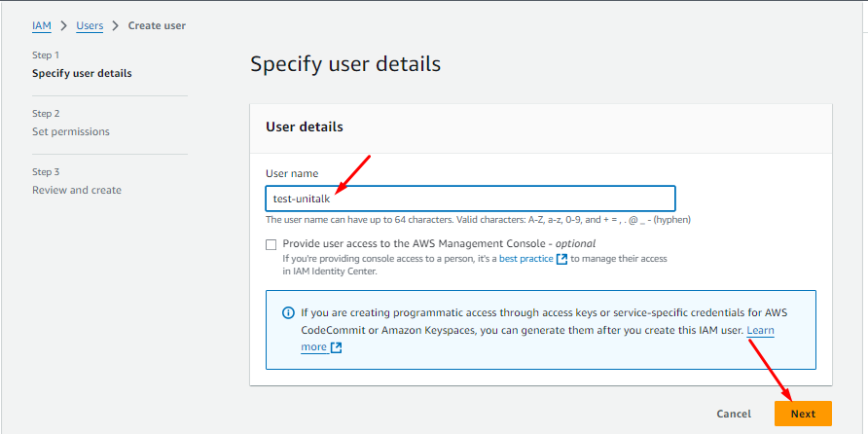Click the 'Provide user access' checkbox label

(x=438, y=243)
